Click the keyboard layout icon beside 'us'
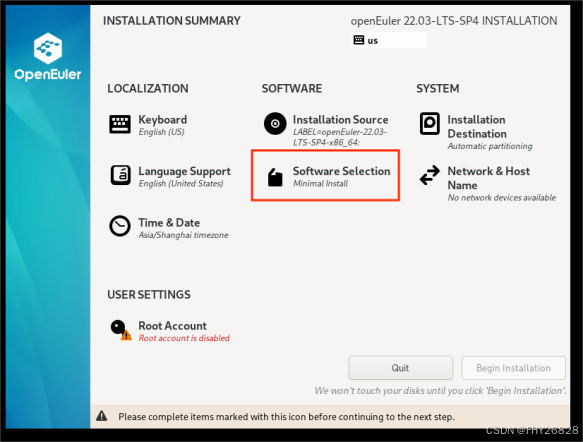Image resolution: width=583 pixels, height=442 pixels. click(359, 40)
